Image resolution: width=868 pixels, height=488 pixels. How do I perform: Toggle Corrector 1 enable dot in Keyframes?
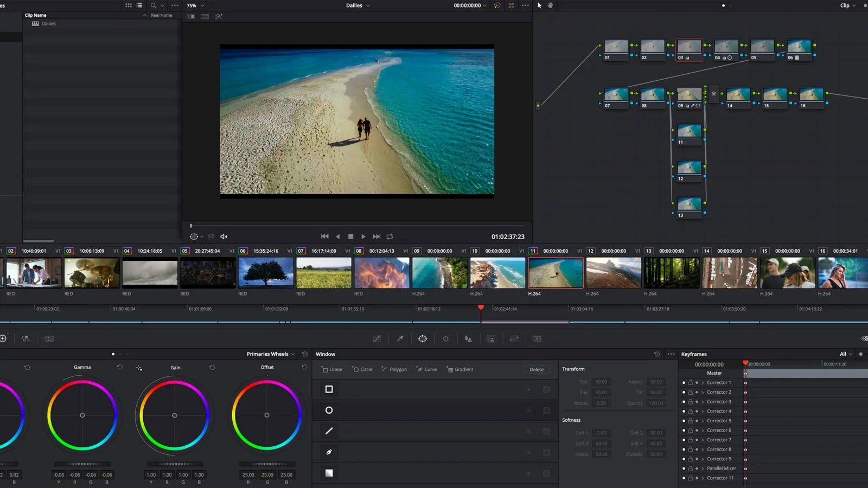[684, 383]
